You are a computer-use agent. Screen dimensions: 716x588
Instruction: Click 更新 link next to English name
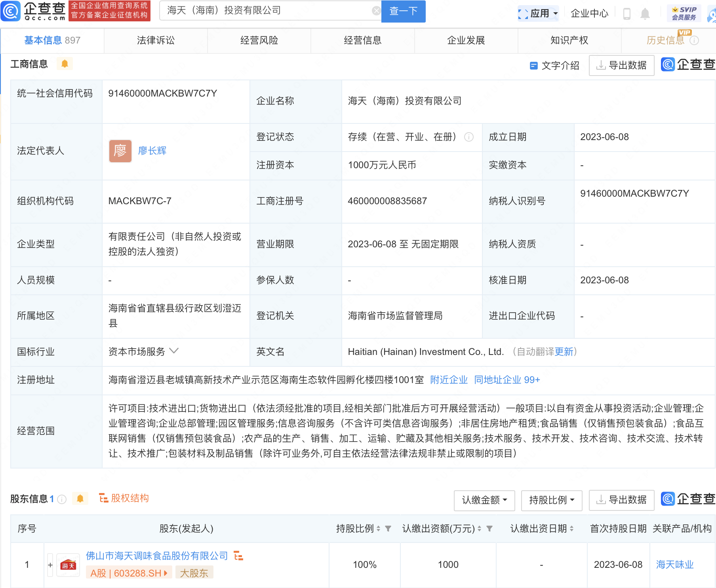[x=564, y=352]
